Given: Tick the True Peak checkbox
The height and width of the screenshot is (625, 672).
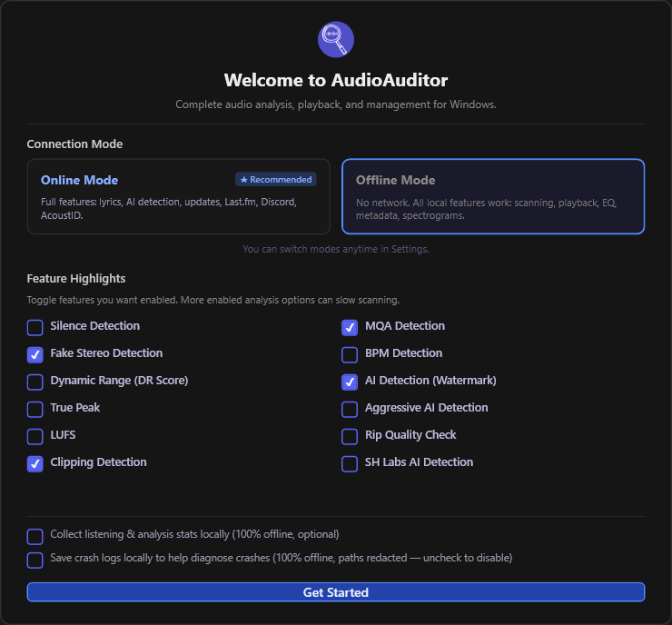Looking at the screenshot, I should click(x=35, y=410).
